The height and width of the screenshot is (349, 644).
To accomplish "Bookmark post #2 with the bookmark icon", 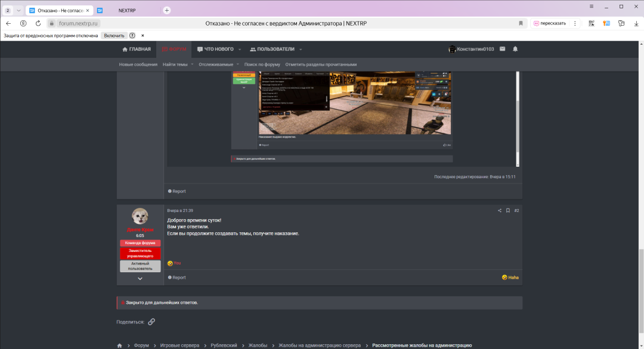I will (508, 211).
